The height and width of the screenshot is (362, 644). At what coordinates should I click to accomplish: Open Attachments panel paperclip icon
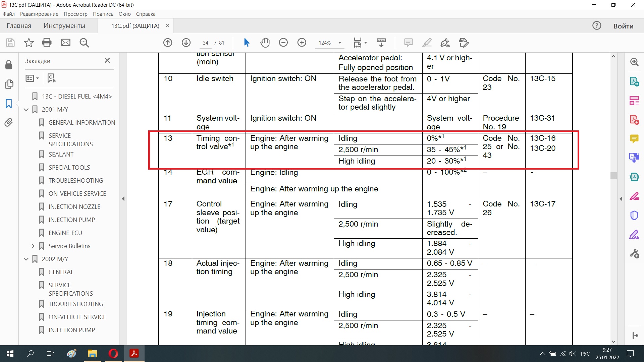point(9,123)
